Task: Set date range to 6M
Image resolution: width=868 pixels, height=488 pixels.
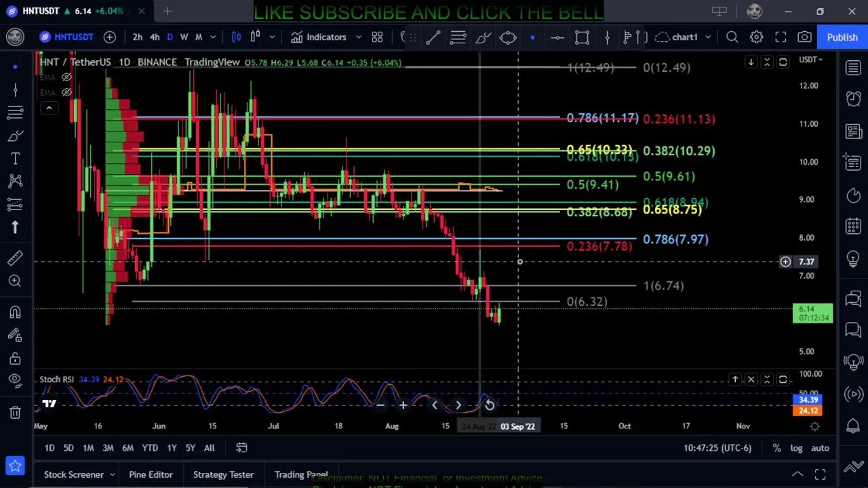Action: (127, 448)
